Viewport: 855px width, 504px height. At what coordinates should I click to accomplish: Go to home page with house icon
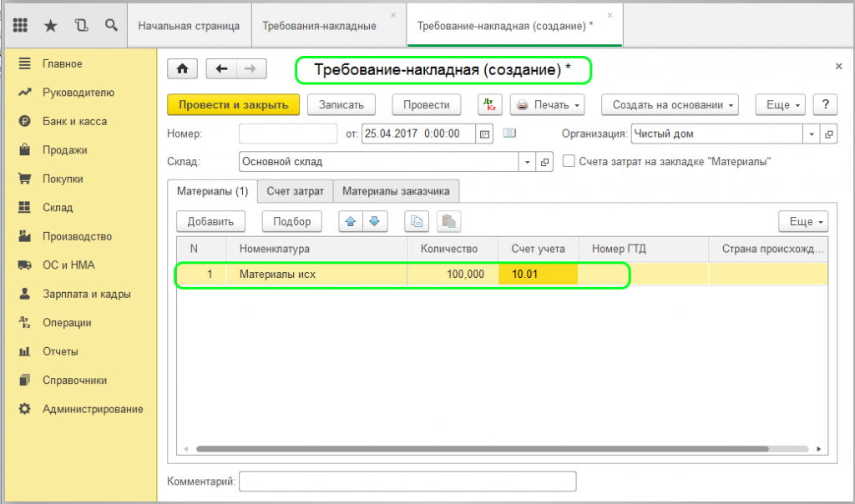pos(183,69)
